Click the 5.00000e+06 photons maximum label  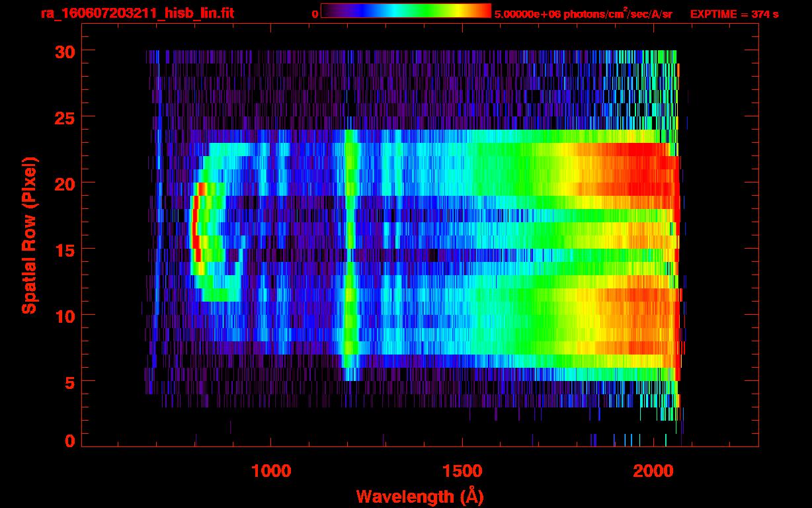(x=583, y=14)
